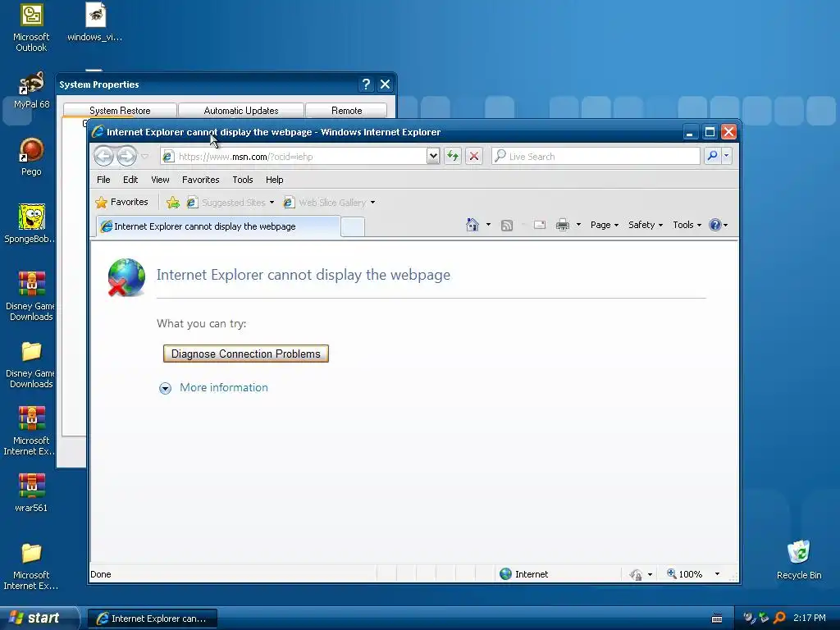Click Add to Favorites Bar star icon
The height and width of the screenshot is (630, 840).
coord(172,202)
